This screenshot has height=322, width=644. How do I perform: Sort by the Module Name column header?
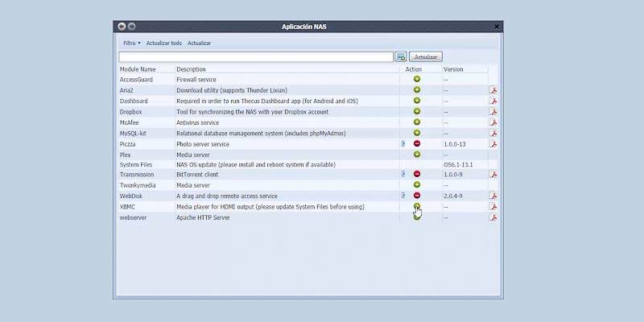coord(138,69)
